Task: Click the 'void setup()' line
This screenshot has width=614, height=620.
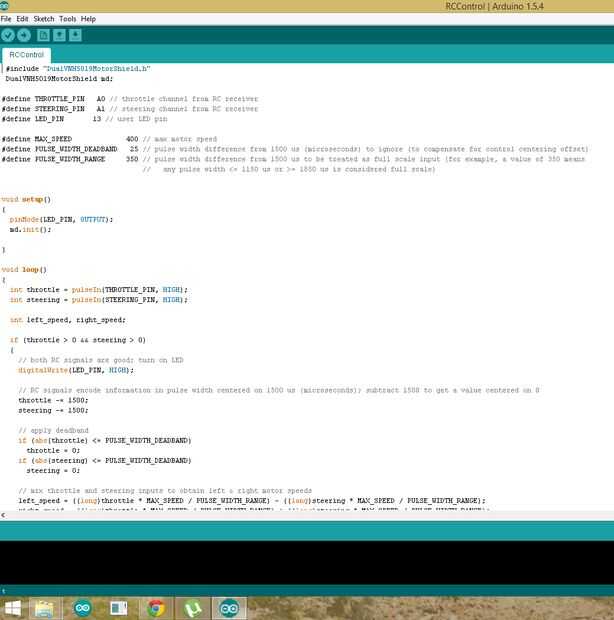Action: [x=26, y=199]
